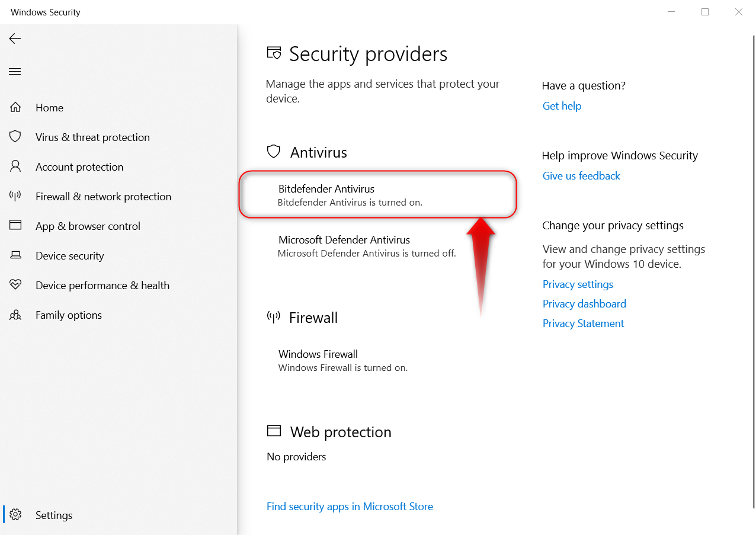The width and height of the screenshot is (756, 535).
Task: Click the Virus & threat protection shield icon
Action: (15, 137)
